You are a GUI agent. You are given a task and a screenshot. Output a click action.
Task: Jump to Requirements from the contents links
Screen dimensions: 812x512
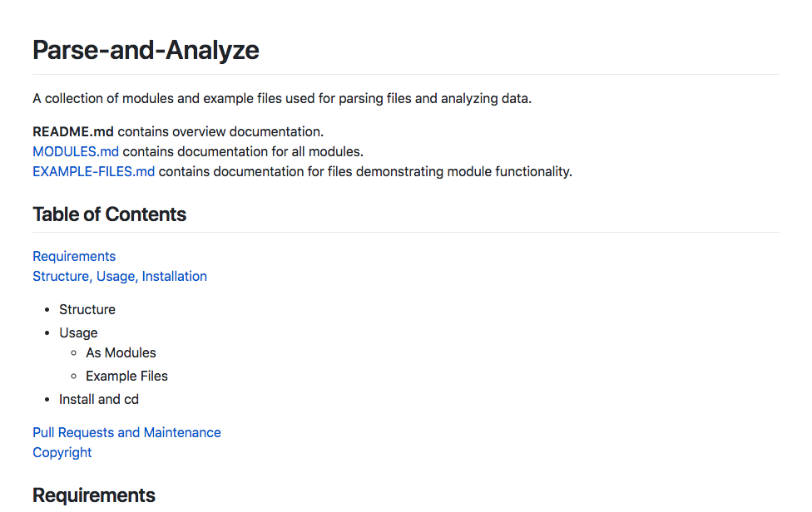74,256
